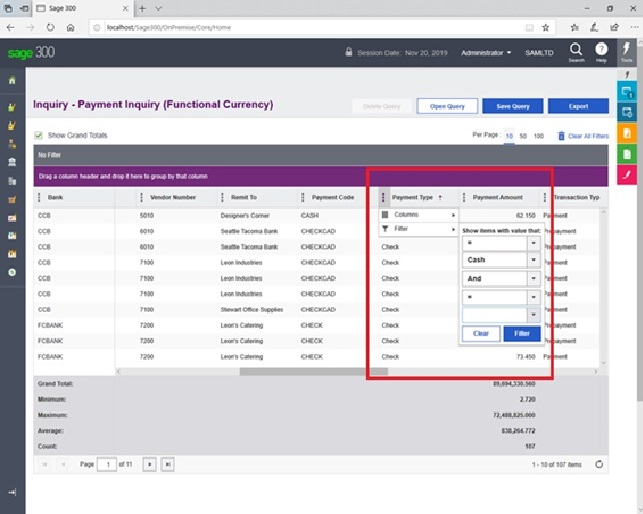
Task: Set per page to 50
Action: pos(523,136)
